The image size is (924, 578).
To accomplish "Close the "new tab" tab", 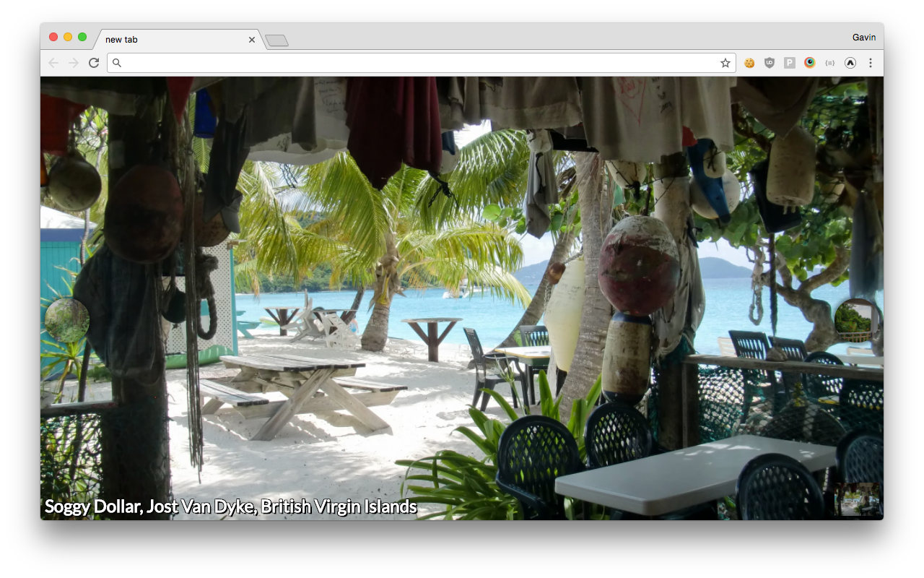I will 252,40.
